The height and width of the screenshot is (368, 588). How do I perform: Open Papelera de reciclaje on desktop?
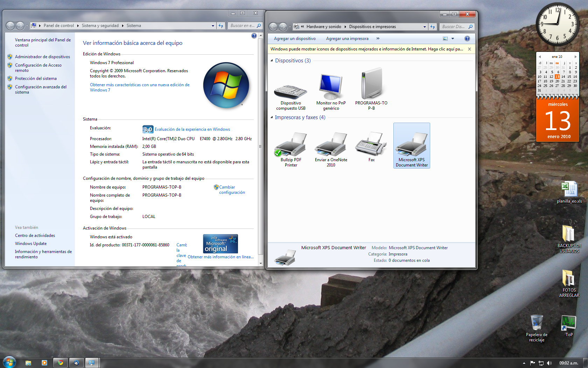pyautogui.click(x=537, y=328)
